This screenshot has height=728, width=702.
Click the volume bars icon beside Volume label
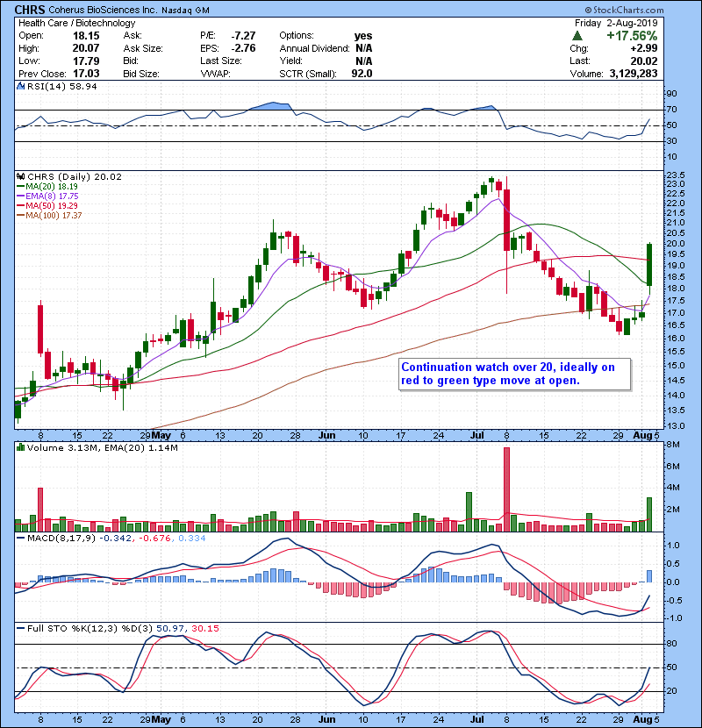click(20, 447)
